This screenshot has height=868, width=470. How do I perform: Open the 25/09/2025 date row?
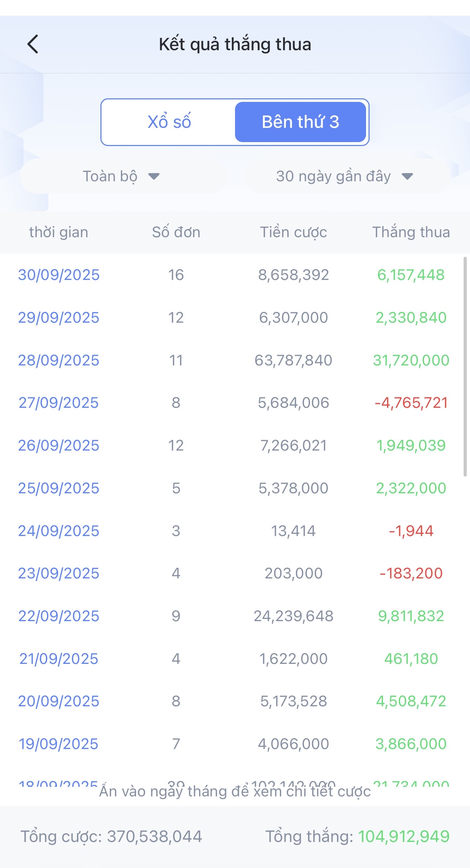coord(59,488)
